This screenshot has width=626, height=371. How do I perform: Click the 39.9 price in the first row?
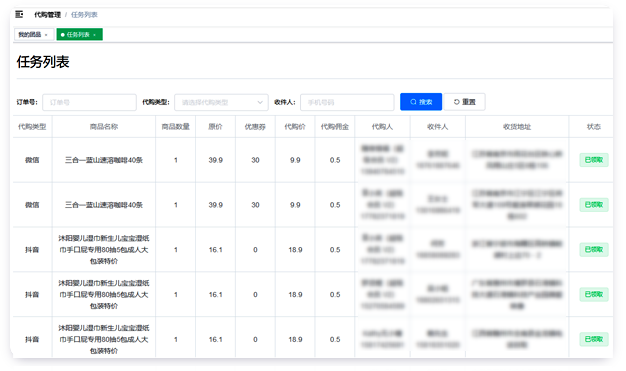click(216, 160)
